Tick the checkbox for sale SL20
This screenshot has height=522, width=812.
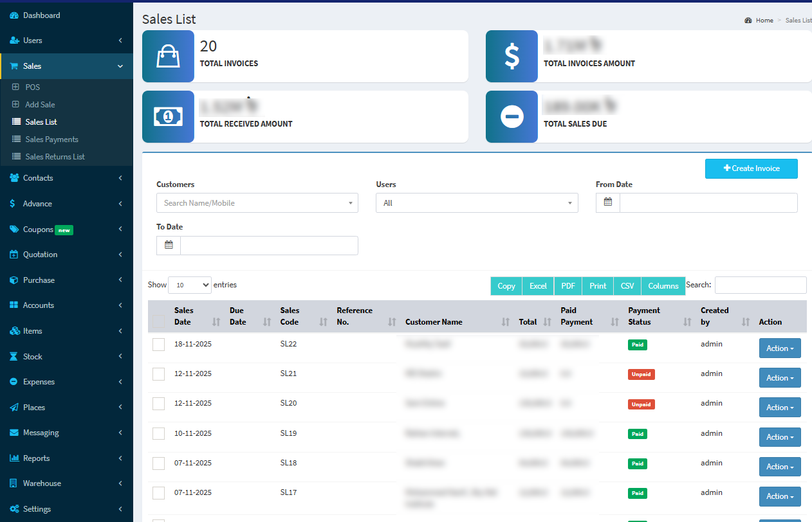pos(158,404)
